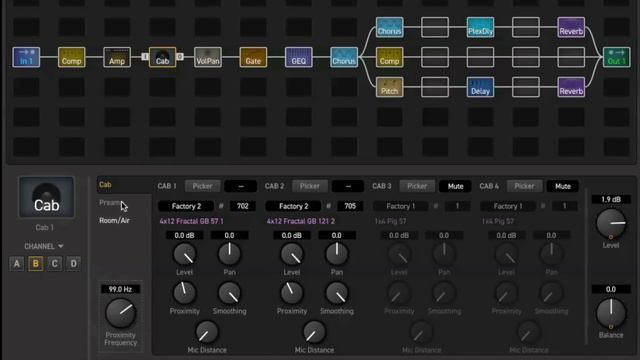Switch to channel A
Image resolution: width=640 pixels, height=360 pixels.
pos(17,264)
